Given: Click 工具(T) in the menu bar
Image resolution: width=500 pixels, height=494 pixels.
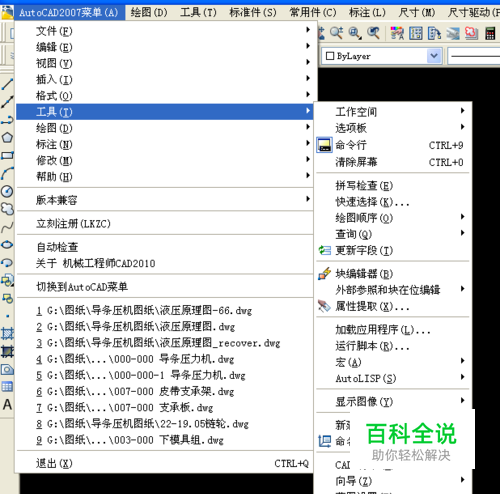Looking at the screenshot, I should (198, 13).
